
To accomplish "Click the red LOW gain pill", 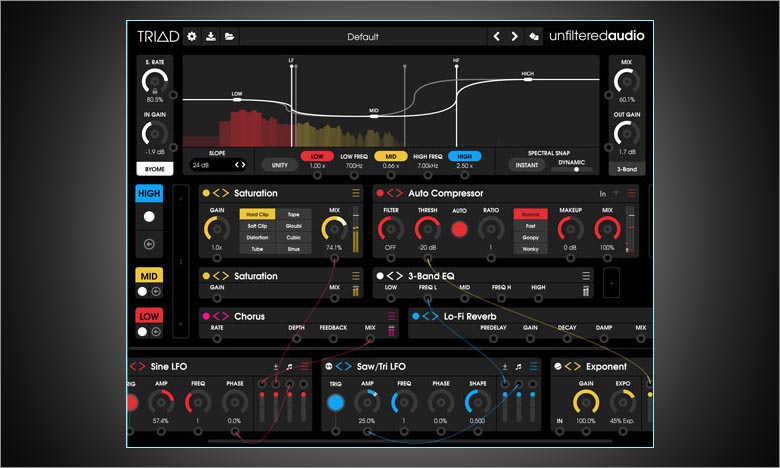I will point(317,156).
